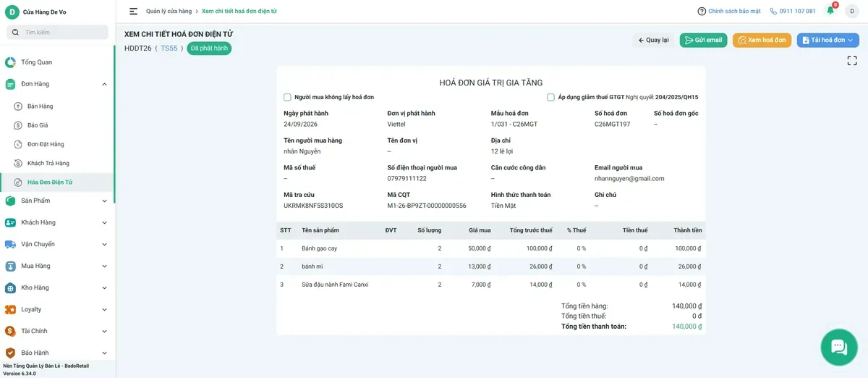Click the Cửa Hàng De Vo logo

pos(12,12)
